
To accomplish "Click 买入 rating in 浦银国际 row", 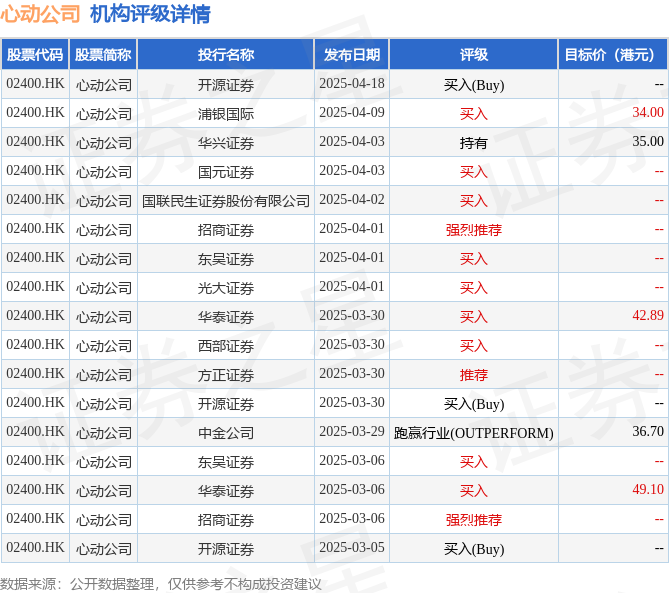I will tap(474, 114).
